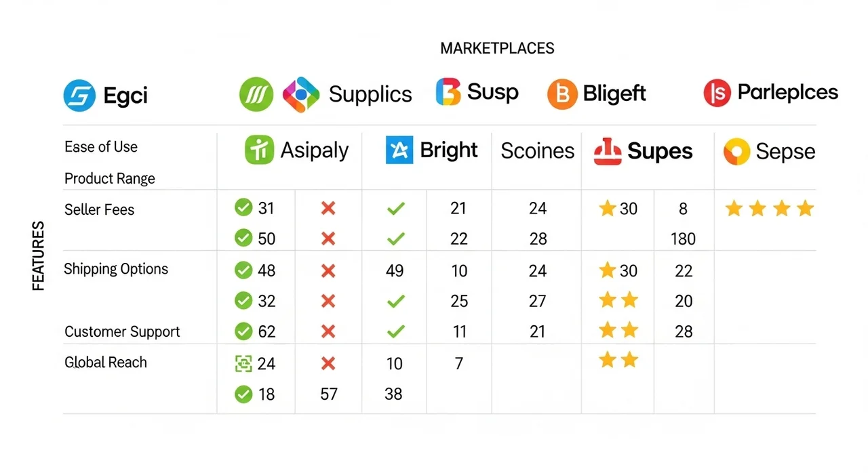
Task: Click the four-star rating under Sepse
Action: coord(769,209)
